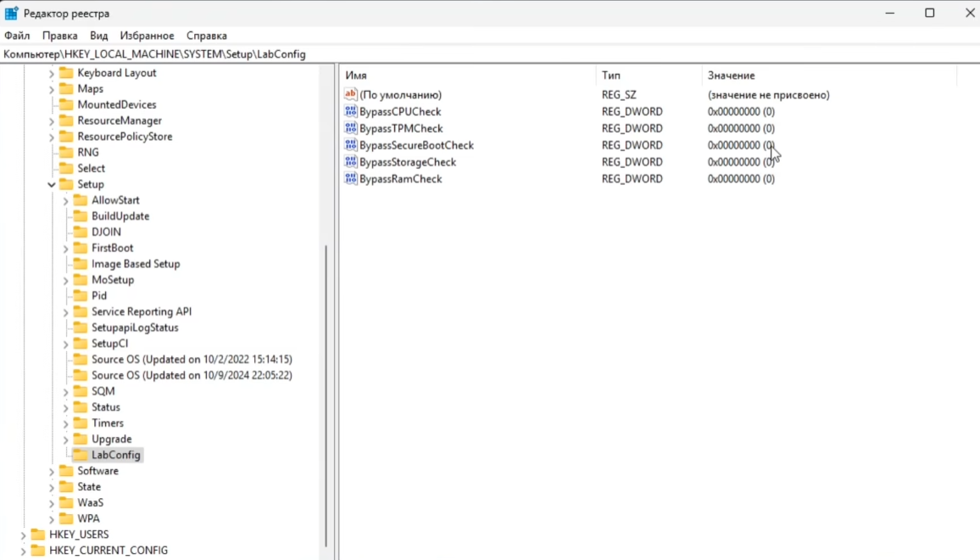The width and height of the screenshot is (980, 560).
Task: Open the Избранное menu
Action: pos(147,36)
